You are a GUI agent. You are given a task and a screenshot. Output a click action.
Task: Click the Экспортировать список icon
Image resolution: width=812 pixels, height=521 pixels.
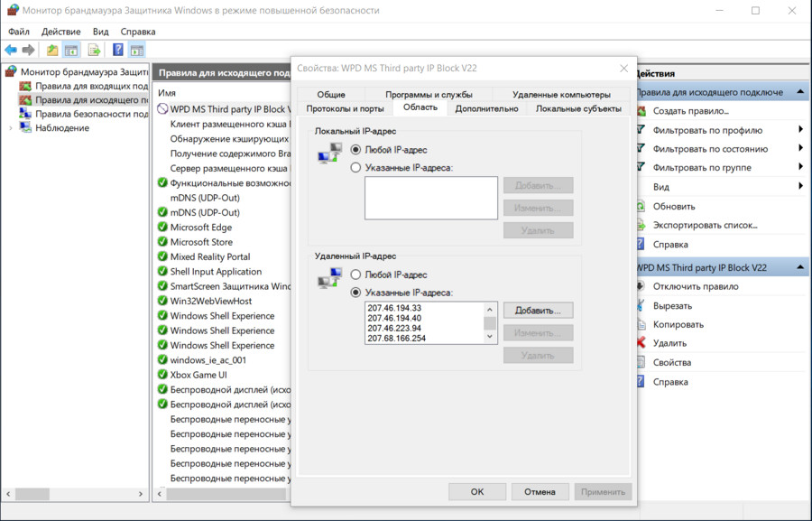[641, 225]
